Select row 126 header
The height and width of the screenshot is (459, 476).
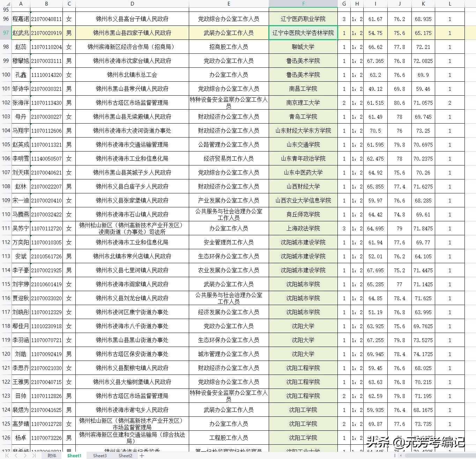[x=6, y=438]
